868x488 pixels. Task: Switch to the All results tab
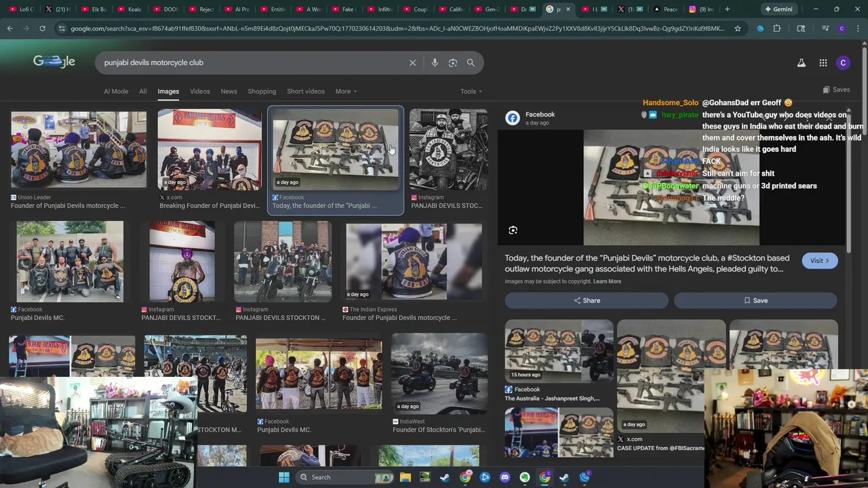click(x=142, y=91)
